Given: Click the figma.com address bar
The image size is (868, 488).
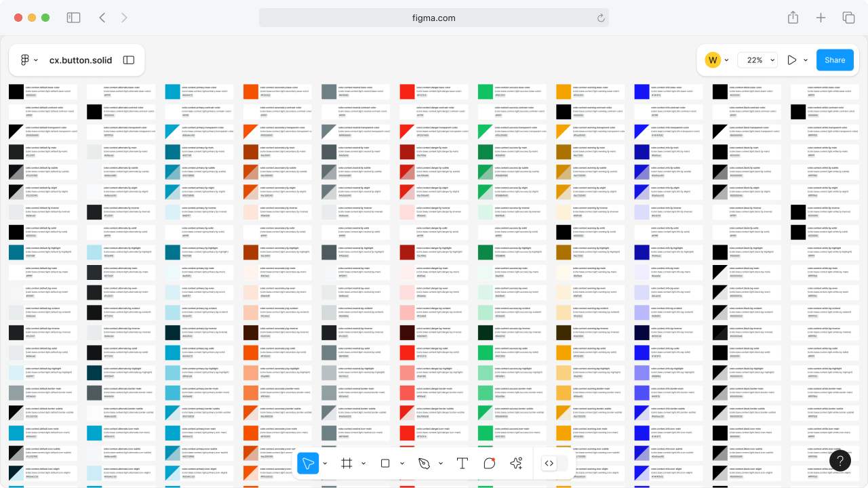Looking at the screenshot, I should point(434,18).
